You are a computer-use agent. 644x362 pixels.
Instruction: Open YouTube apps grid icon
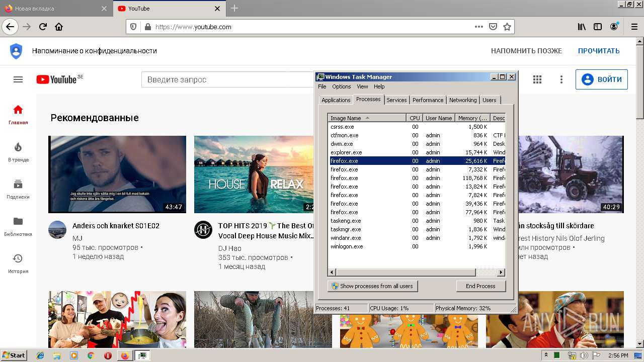537,79
